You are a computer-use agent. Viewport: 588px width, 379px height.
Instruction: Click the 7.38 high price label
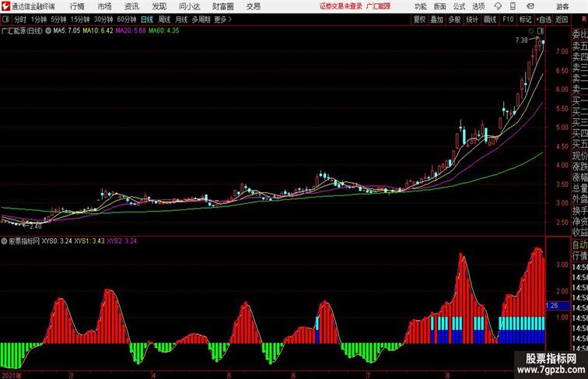tap(522, 40)
